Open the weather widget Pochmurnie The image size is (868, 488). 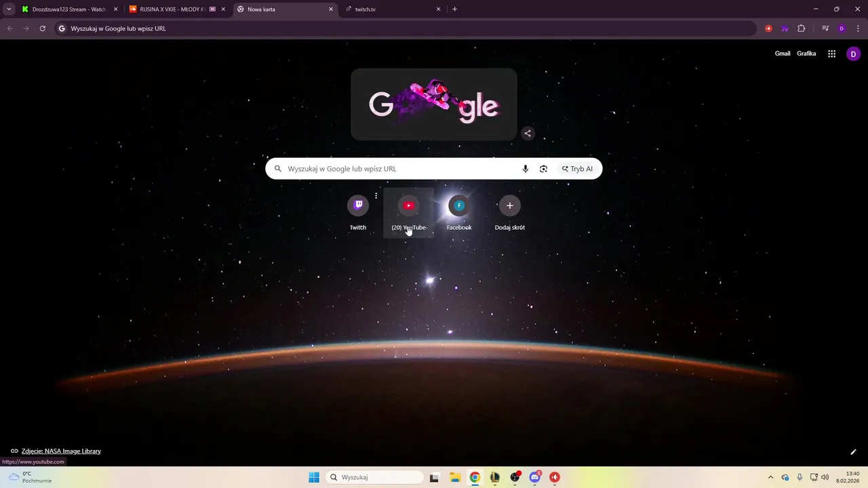pos(29,477)
